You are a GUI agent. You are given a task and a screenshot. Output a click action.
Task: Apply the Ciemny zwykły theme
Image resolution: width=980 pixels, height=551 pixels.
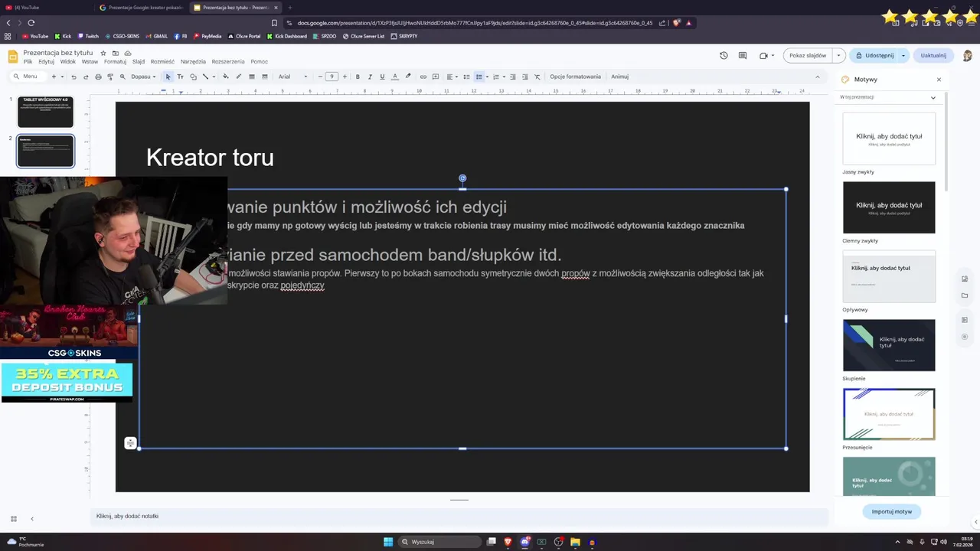(x=889, y=207)
